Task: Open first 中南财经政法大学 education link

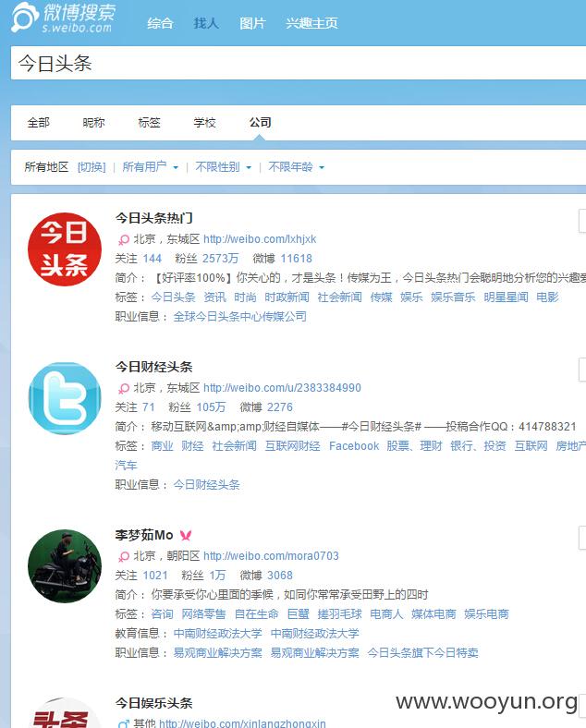Action: (218, 633)
